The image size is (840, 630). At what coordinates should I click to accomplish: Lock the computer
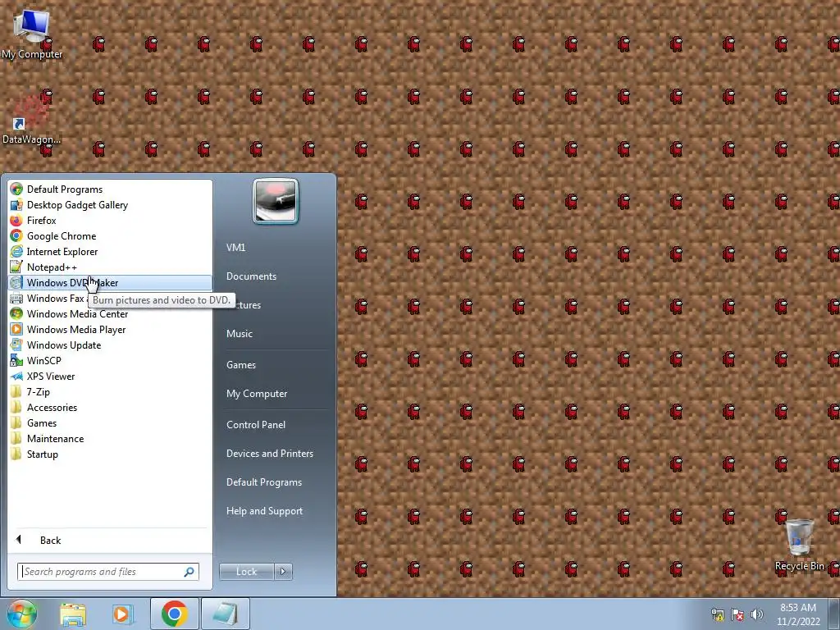pyautogui.click(x=246, y=572)
